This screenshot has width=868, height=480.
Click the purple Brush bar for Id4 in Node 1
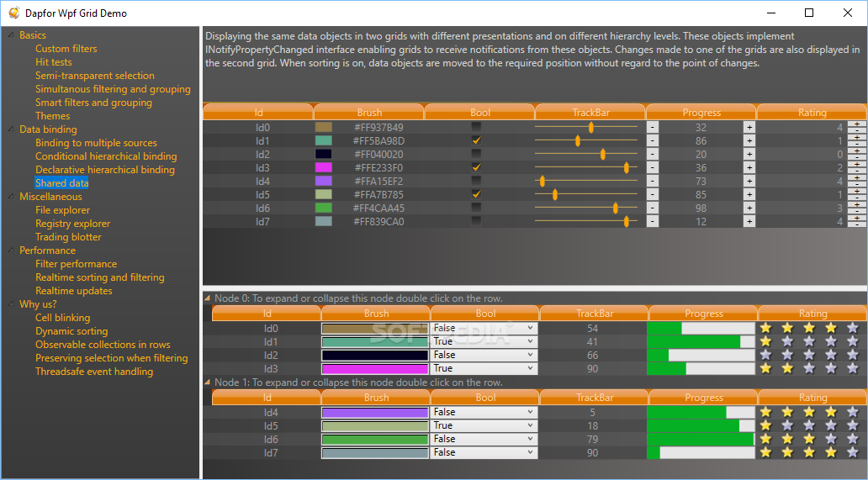[375, 413]
